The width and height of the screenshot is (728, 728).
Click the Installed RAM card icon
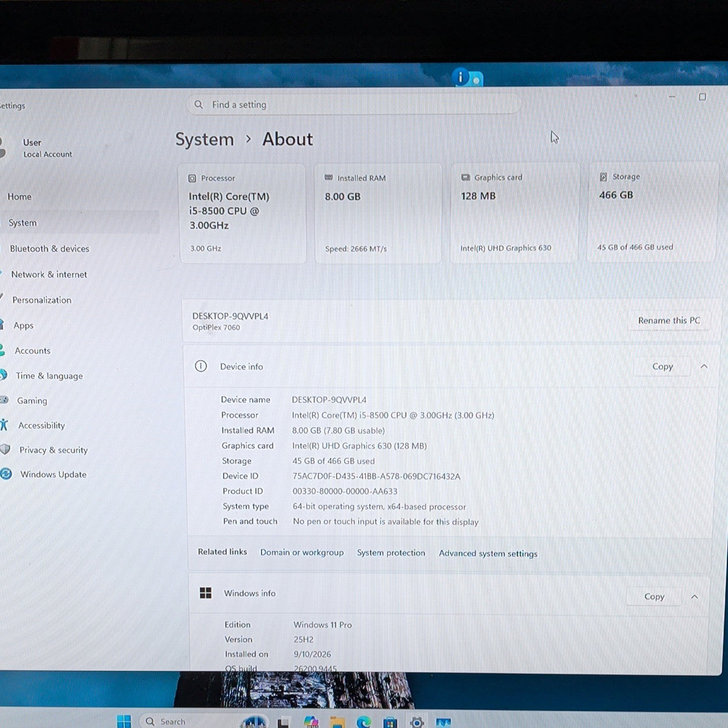pyautogui.click(x=329, y=178)
